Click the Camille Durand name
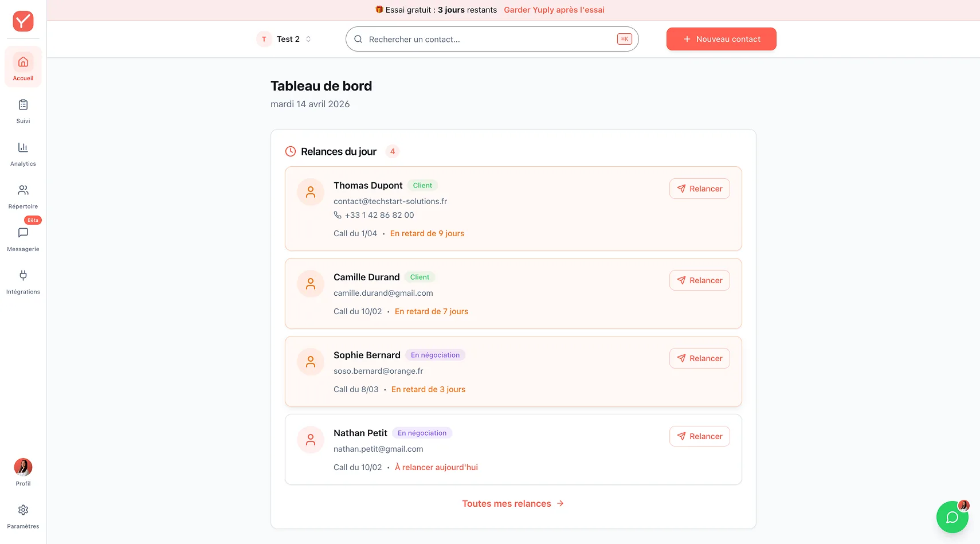The height and width of the screenshot is (544, 980). pyautogui.click(x=367, y=277)
